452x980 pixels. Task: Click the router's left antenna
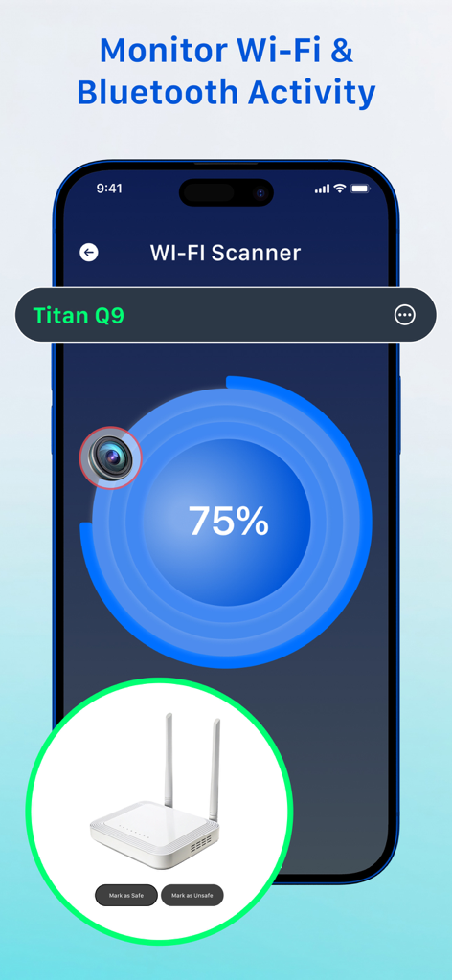point(169,759)
